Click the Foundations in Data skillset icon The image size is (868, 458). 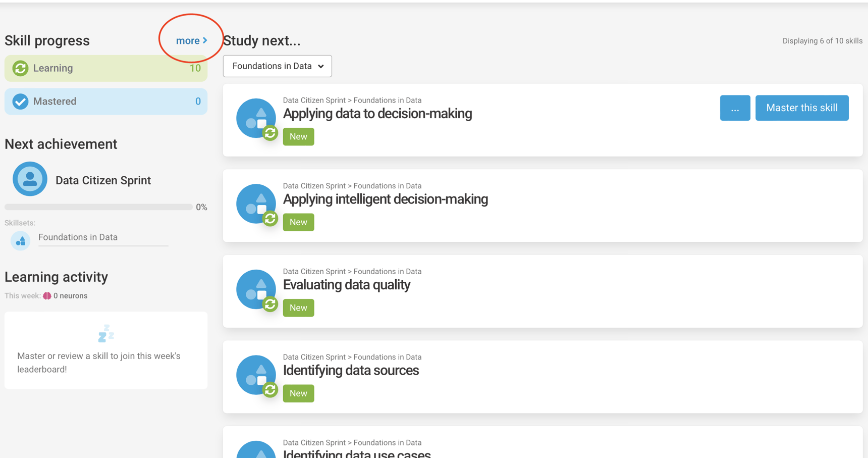click(x=21, y=241)
